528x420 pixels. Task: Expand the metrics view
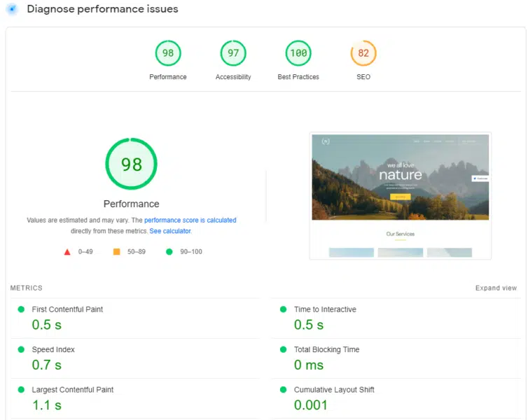pyautogui.click(x=496, y=288)
